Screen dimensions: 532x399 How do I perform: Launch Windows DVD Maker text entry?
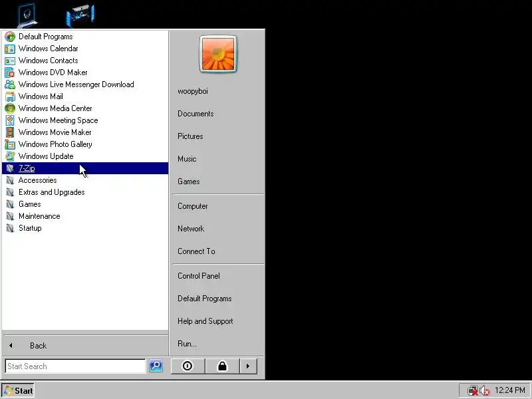point(53,72)
